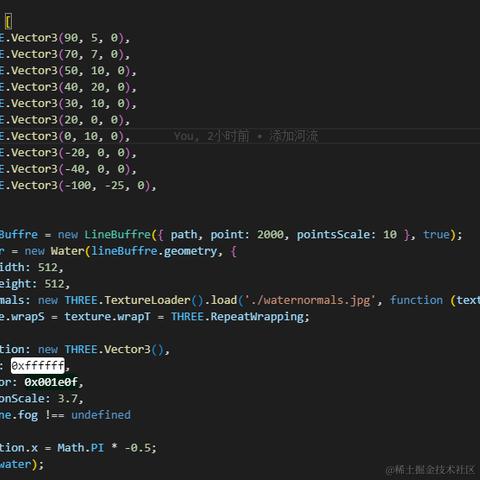Click the Vector3(0, 10, 0) line
Image resolution: width=480 pixels, height=480 pixels.
(x=65, y=136)
